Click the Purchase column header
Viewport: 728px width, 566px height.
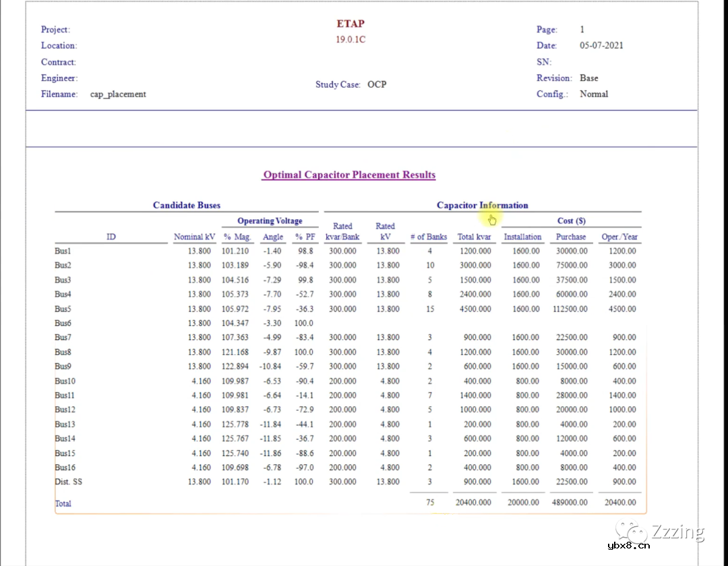pyautogui.click(x=571, y=237)
